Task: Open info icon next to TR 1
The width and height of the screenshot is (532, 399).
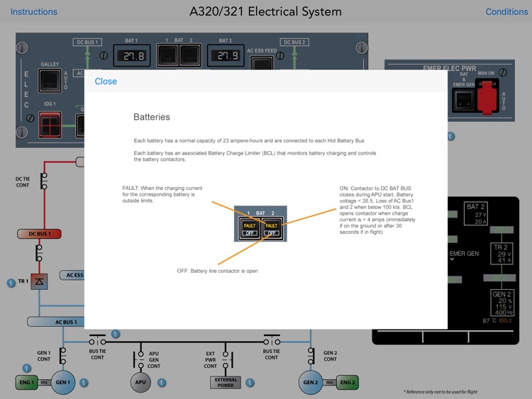Action: tap(11, 282)
